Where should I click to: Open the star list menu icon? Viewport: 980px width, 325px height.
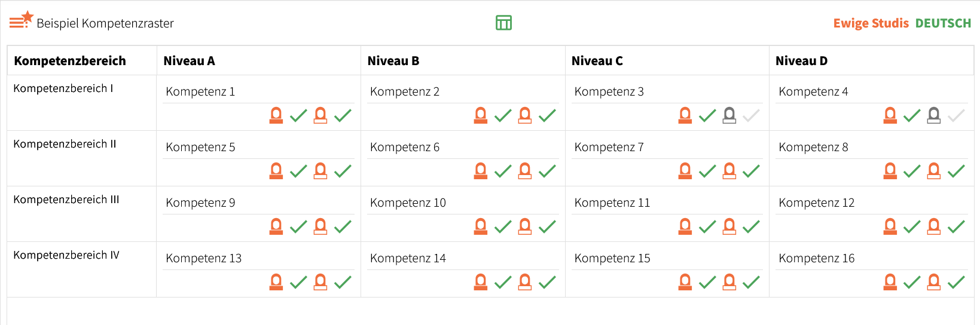pyautogui.click(x=21, y=20)
